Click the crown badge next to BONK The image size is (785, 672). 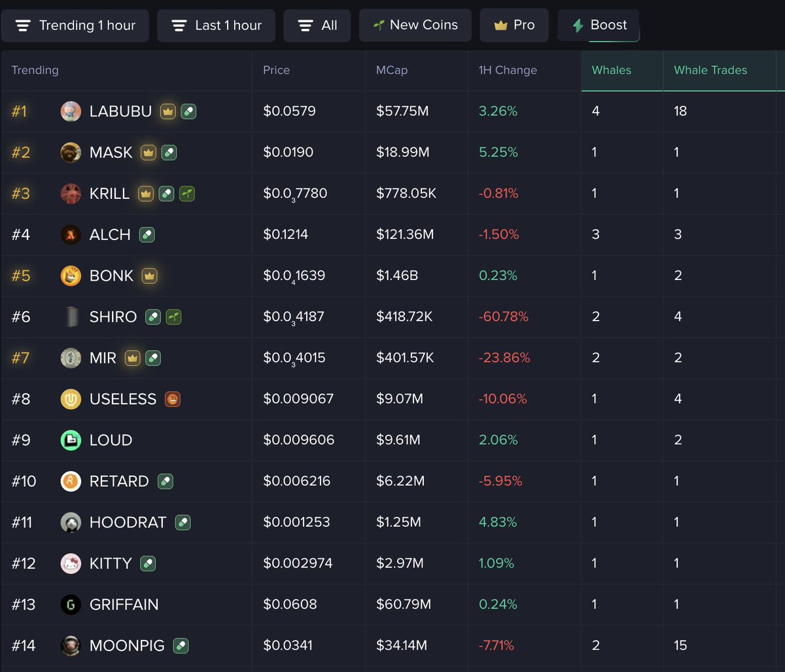[149, 275]
